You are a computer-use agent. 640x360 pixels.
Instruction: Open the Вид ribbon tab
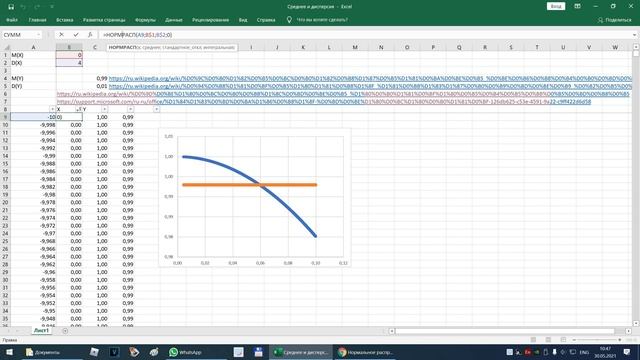click(x=243, y=20)
